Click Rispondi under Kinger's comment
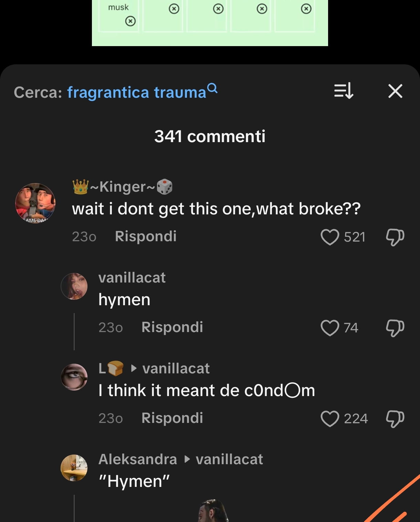Image resolution: width=420 pixels, height=522 pixels. coord(145,236)
